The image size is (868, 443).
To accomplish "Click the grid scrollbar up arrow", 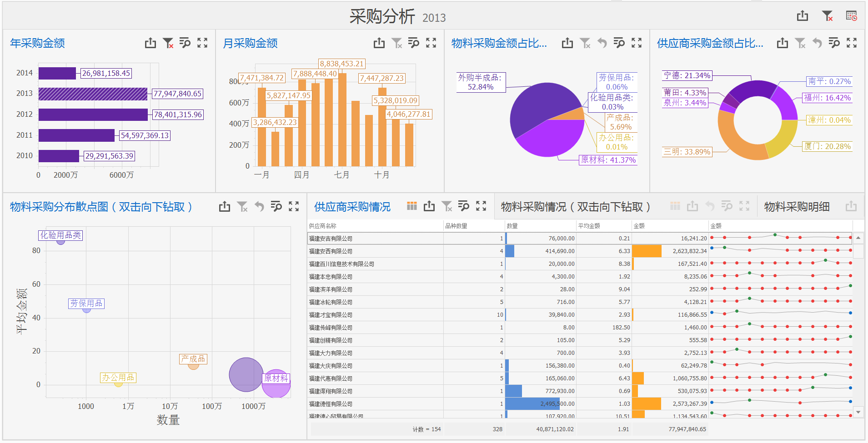I will [x=858, y=238].
